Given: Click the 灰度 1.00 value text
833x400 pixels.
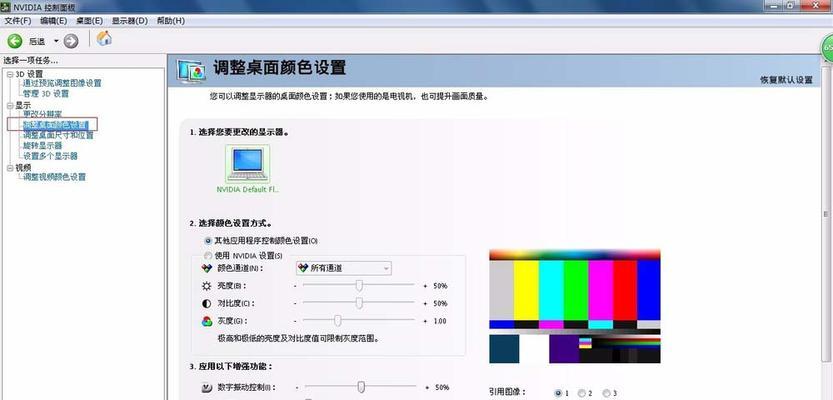Looking at the screenshot, I should pos(440,321).
